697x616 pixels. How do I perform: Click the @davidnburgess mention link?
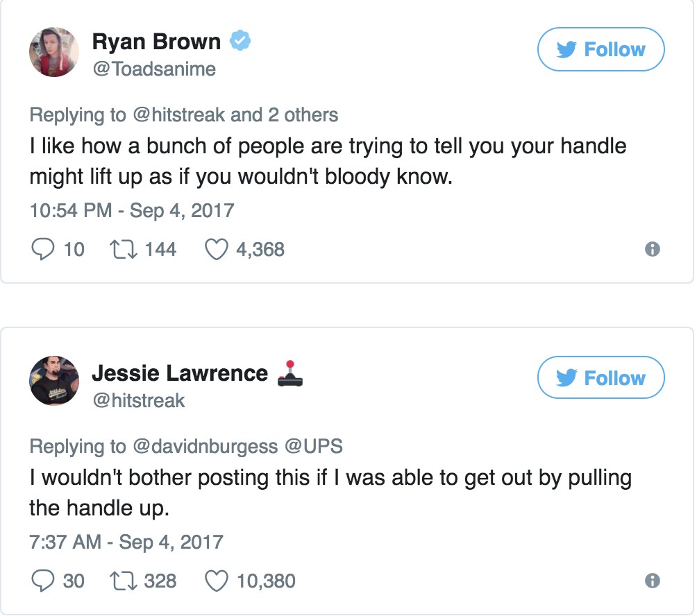205,446
